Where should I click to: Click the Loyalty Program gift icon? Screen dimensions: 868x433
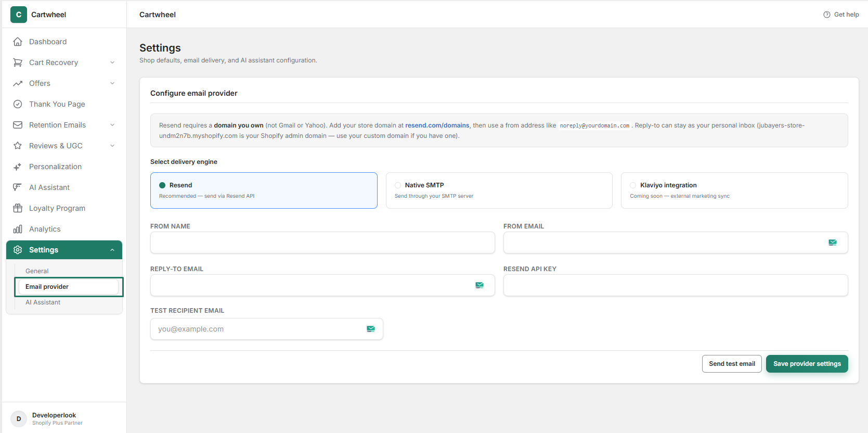18,208
